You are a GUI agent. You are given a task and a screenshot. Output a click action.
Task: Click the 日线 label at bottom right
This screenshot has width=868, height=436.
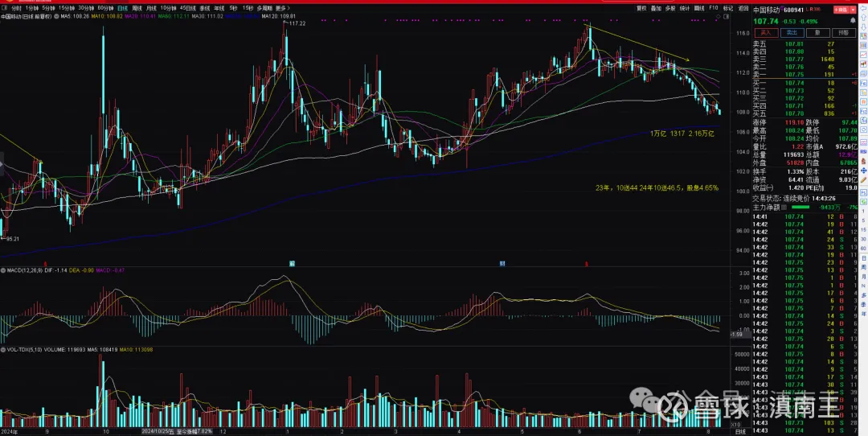[739, 431]
